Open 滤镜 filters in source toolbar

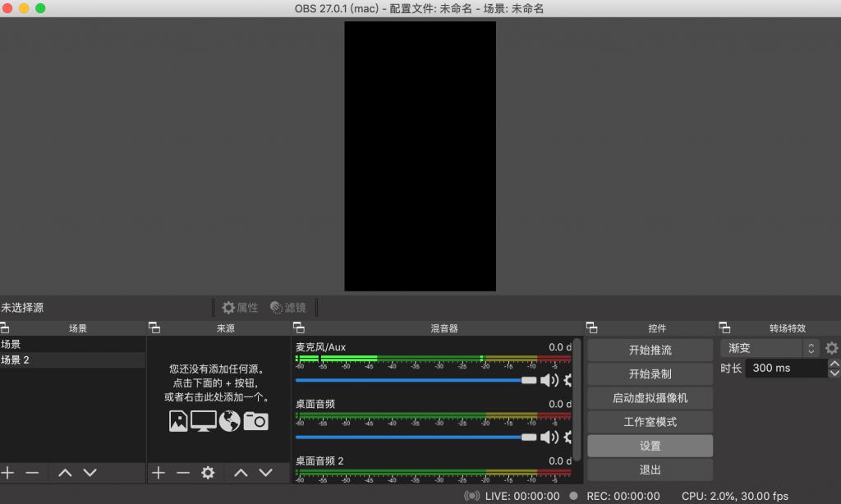(288, 307)
